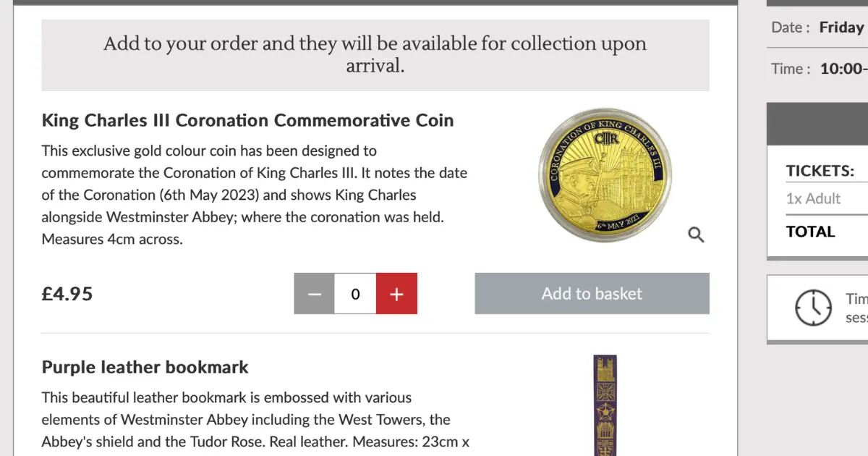Image resolution: width=868 pixels, height=456 pixels.
Task: Click the Add to basket button
Action: [x=592, y=293]
